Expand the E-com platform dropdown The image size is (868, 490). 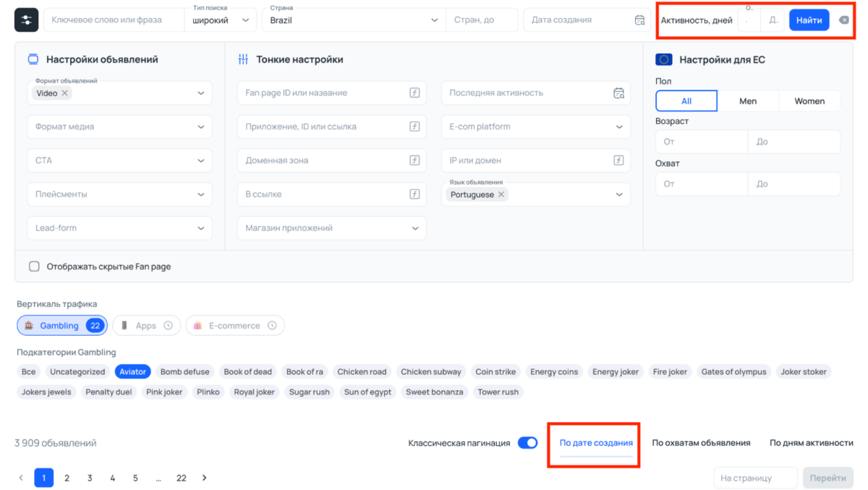[x=536, y=127]
